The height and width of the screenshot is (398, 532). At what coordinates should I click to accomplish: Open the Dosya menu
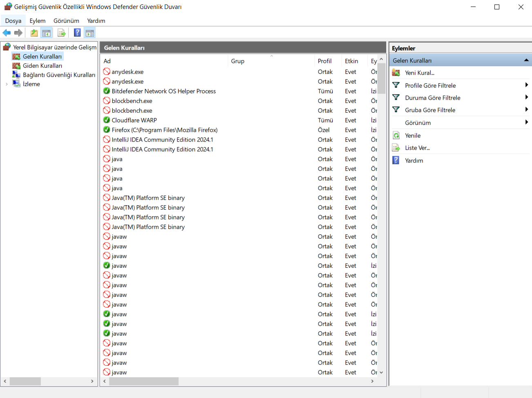coord(13,21)
